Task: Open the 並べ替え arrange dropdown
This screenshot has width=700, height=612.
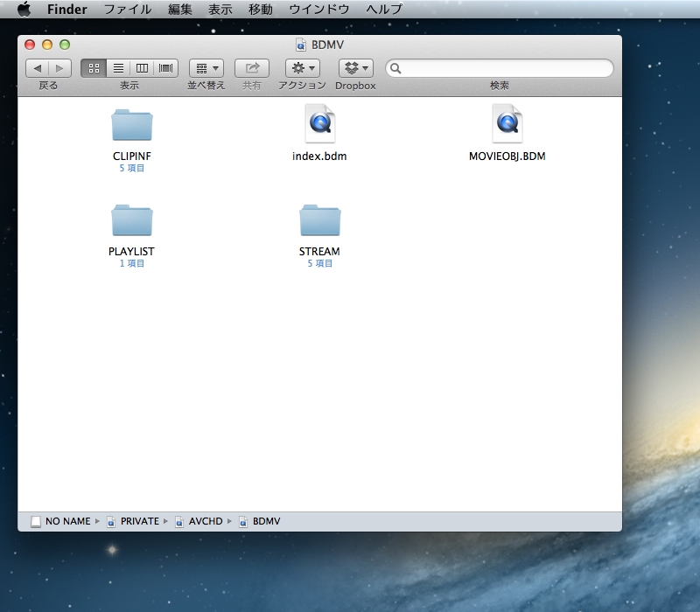Action: [206, 68]
